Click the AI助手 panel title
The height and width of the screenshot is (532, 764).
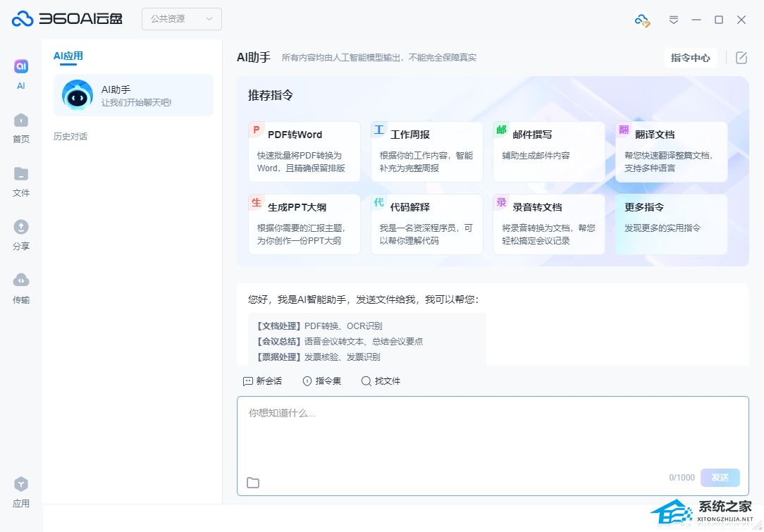(253, 58)
